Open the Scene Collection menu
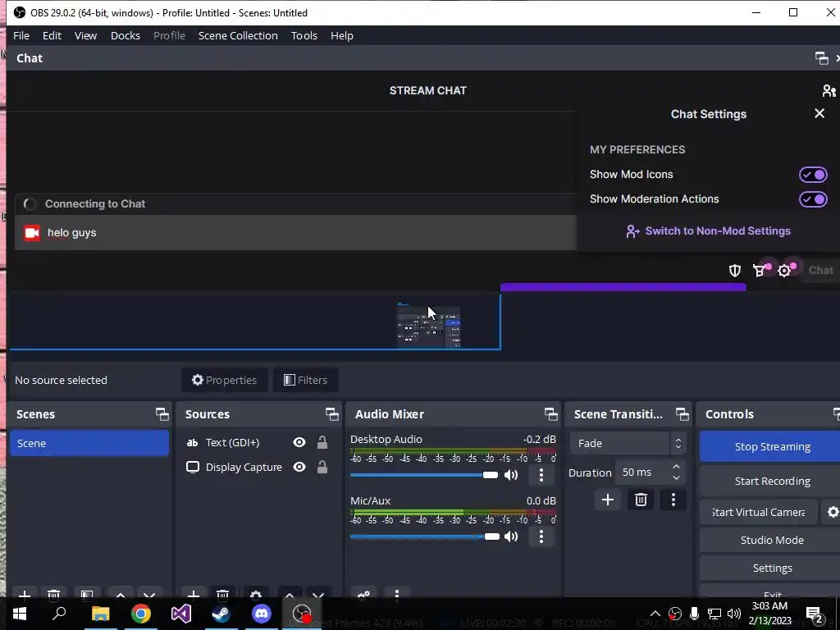 [238, 35]
